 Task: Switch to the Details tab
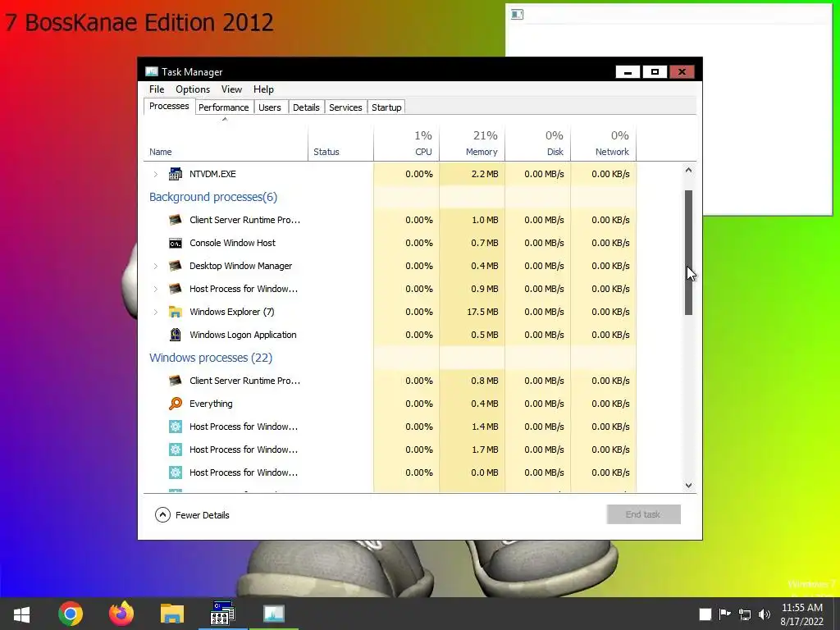306,107
